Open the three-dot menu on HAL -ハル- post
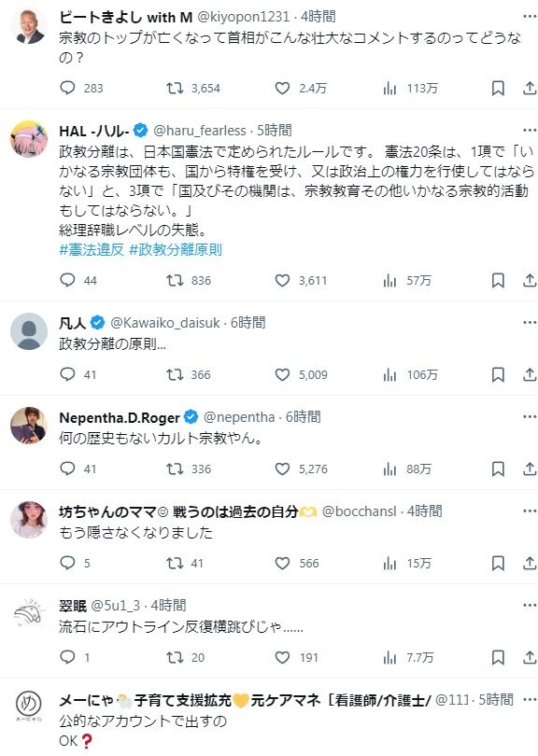This screenshot has height=756, width=538. tap(530, 130)
